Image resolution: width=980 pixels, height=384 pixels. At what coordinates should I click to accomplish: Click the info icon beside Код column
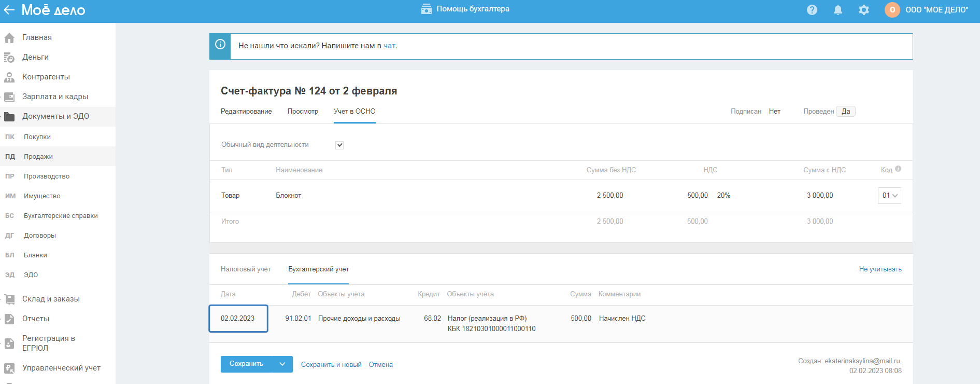898,169
